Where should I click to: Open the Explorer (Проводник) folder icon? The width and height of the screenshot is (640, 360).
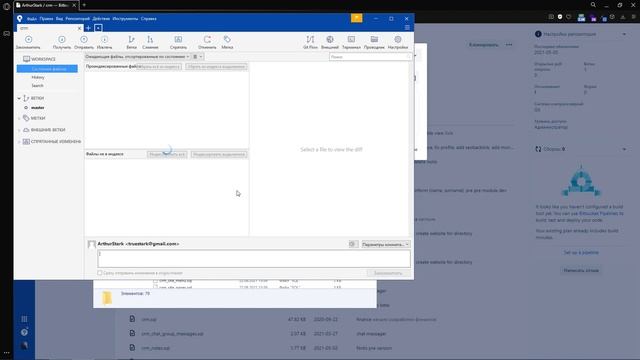[x=374, y=40]
